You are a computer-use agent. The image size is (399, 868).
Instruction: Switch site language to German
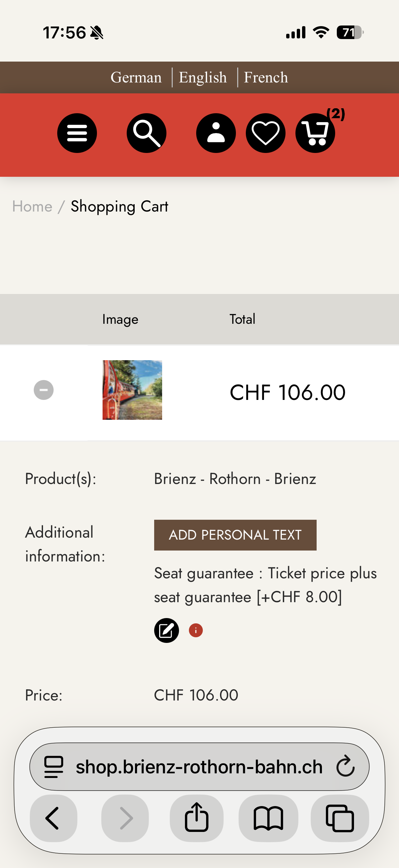(136, 77)
